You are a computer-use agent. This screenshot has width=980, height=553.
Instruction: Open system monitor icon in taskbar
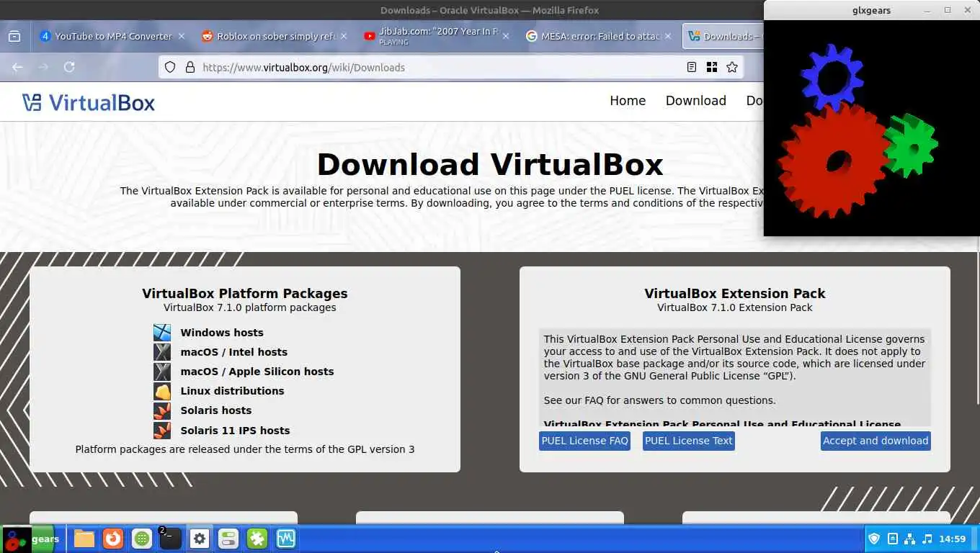[286, 539]
